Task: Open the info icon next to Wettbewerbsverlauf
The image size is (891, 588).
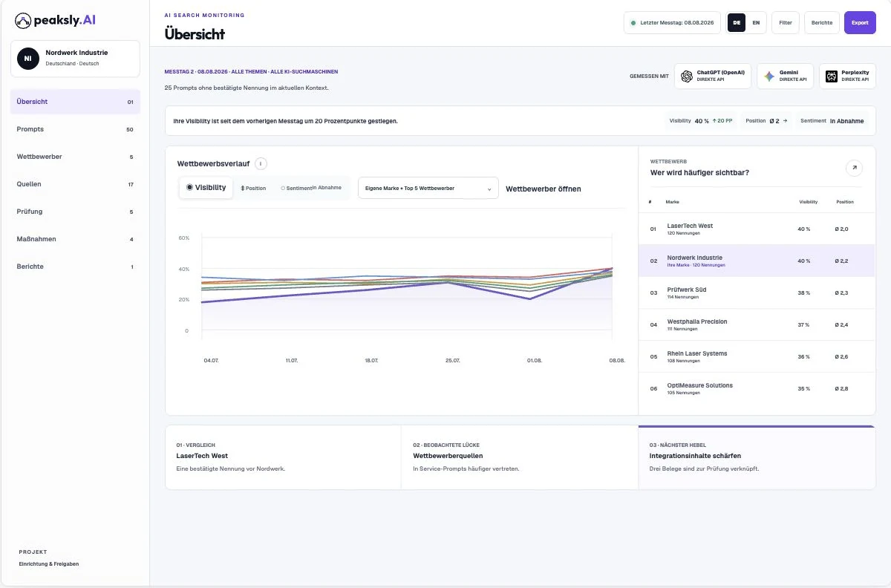Action: (261, 163)
